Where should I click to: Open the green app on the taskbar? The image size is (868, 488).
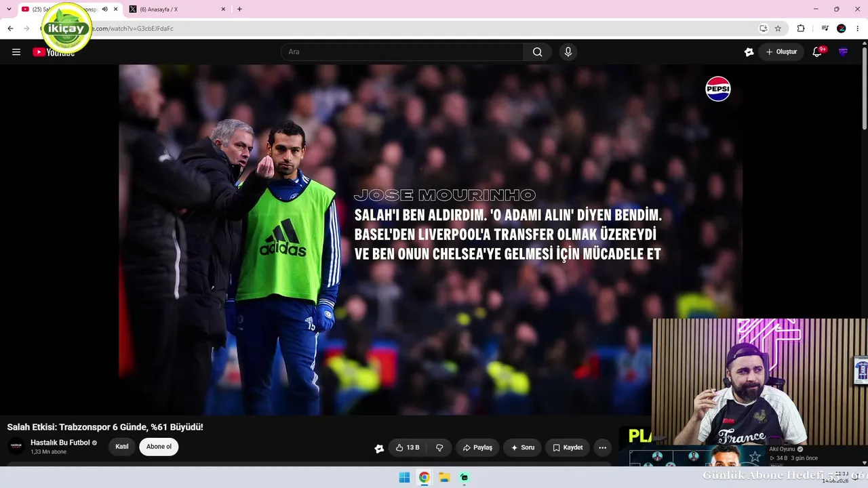tap(464, 477)
